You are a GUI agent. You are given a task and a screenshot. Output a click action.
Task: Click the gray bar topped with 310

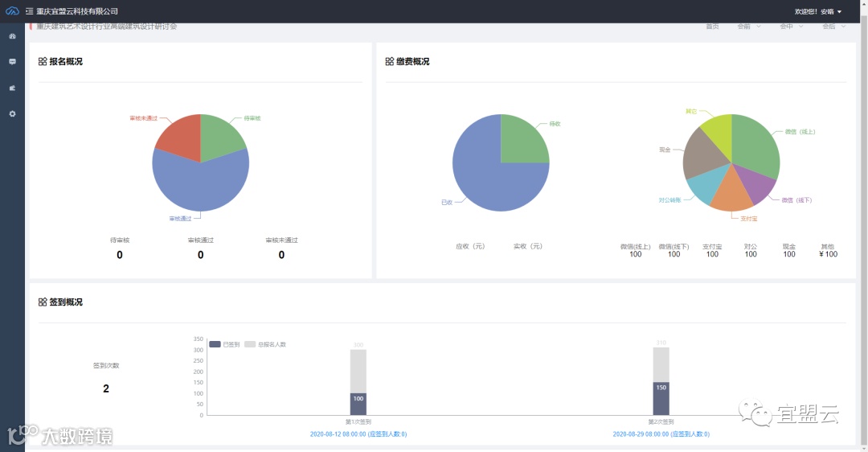point(661,364)
